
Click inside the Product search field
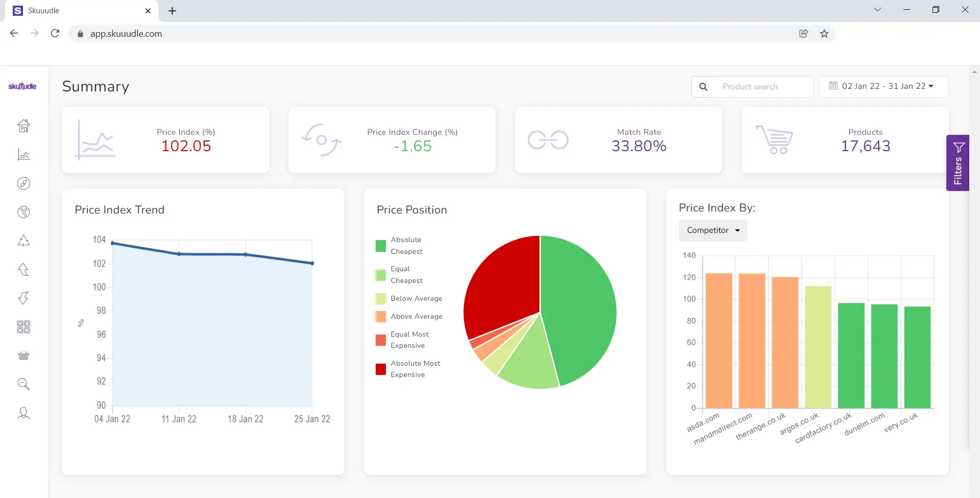[x=761, y=86]
